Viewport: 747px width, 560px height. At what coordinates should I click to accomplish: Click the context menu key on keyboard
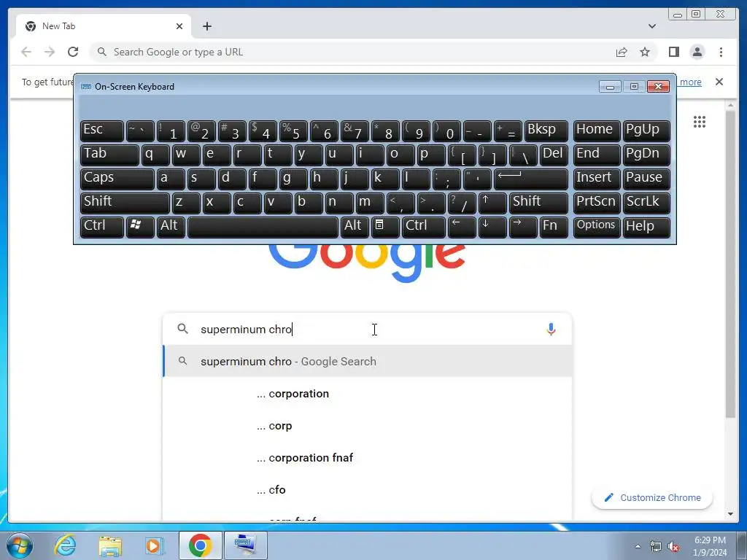pyautogui.click(x=385, y=227)
